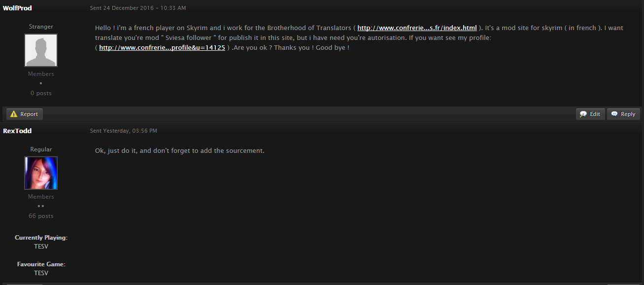Click RexTodd's reply text about sourcement

pyautogui.click(x=180, y=150)
